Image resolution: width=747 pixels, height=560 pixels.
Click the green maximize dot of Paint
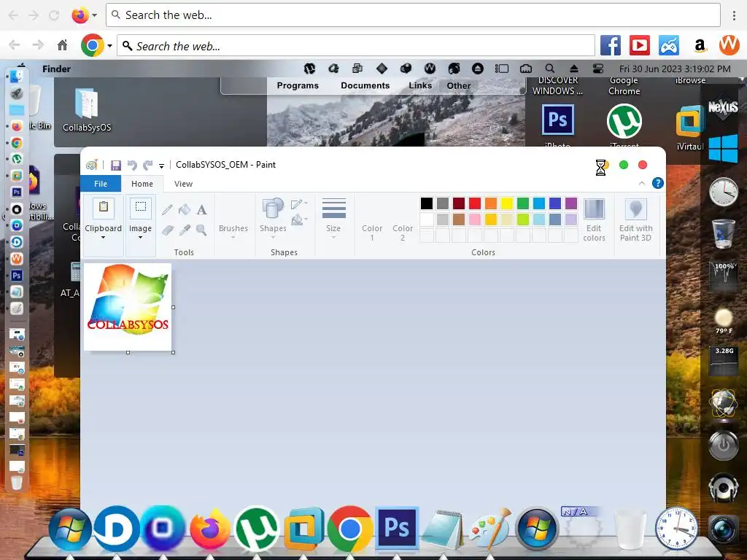624,165
